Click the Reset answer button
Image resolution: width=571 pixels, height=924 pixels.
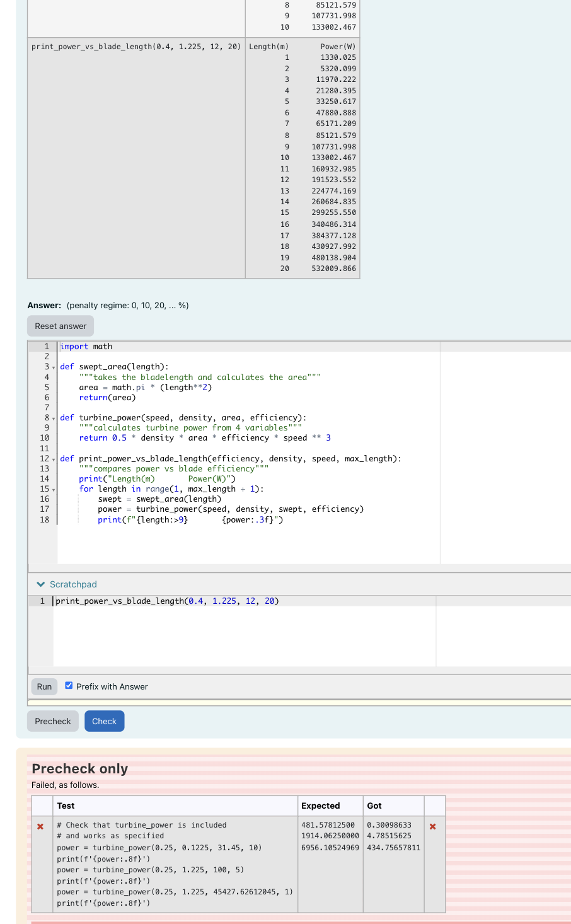[60, 326]
